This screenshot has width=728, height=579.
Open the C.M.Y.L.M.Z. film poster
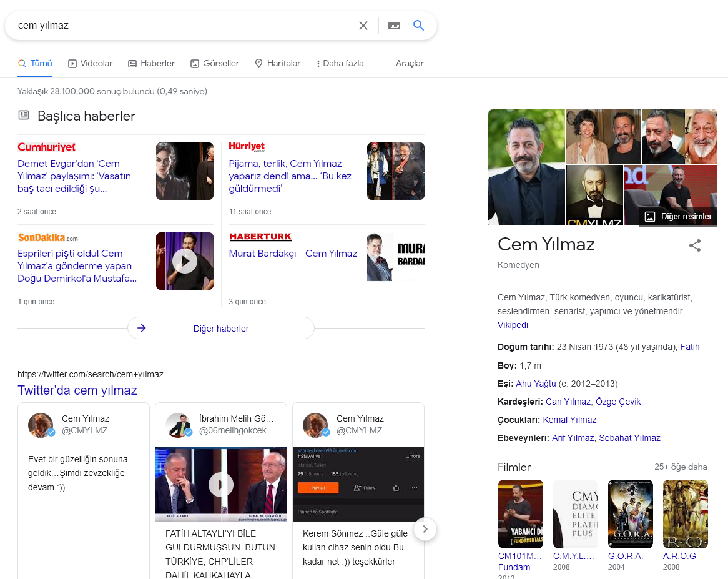(x=575, y=514)
